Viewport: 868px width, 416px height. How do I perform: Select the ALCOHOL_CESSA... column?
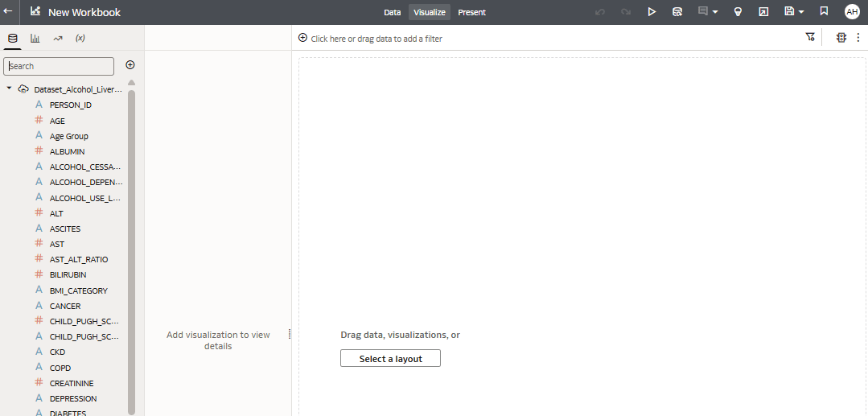tap(84, 167)
